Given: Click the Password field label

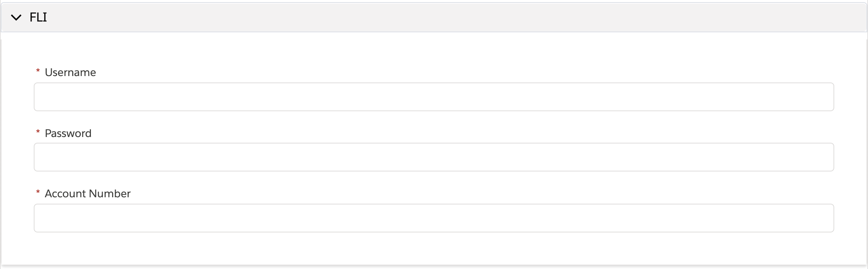Looking at the screenshot, I should coord(68,133).
